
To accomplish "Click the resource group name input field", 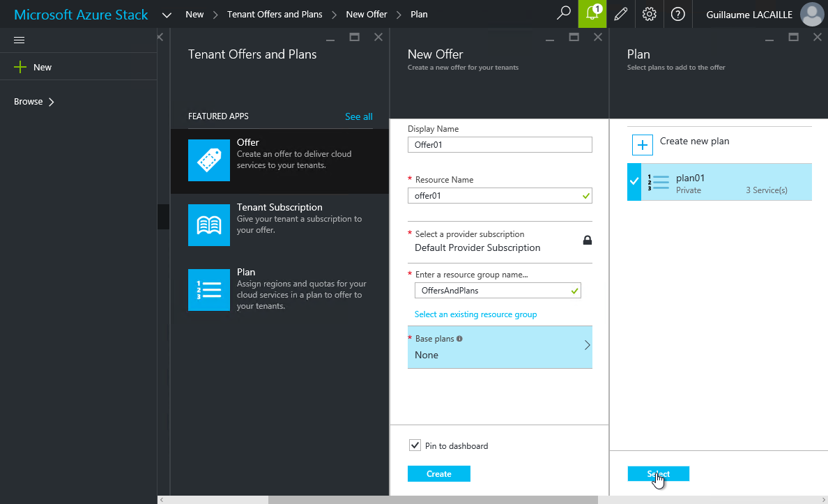I will click(x=498, y=291).
